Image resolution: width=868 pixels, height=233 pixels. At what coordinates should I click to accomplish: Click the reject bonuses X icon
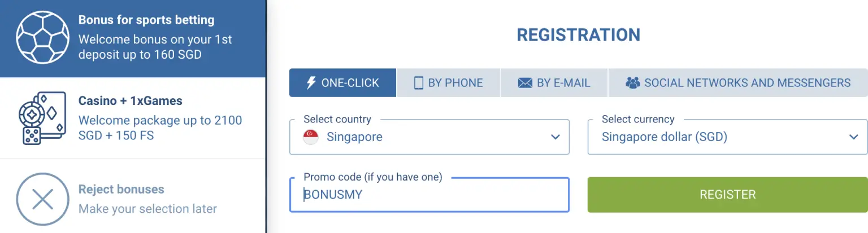point(43,199)
